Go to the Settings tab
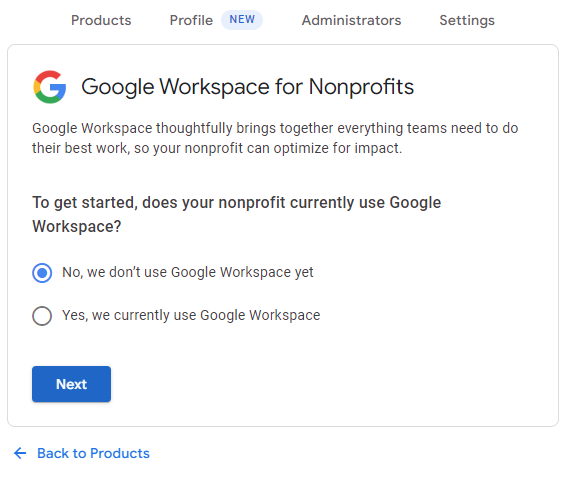Screen dimensions: 575x485 click(x=467, y=20)
